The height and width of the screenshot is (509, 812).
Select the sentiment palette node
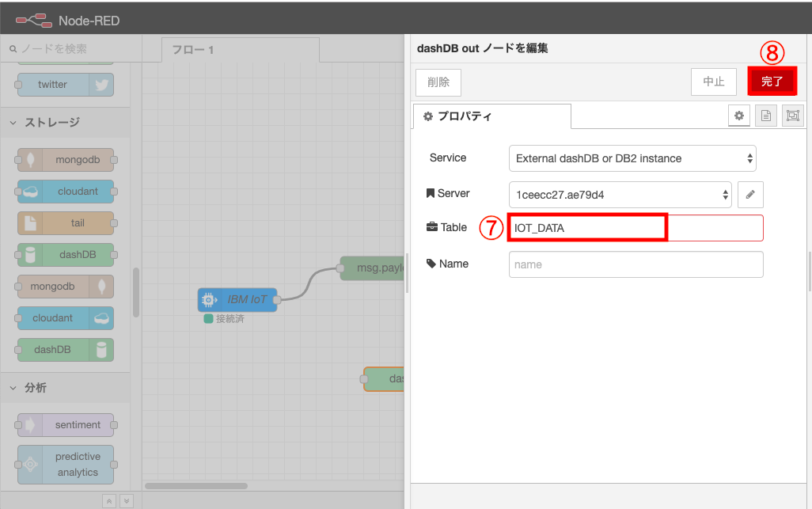pos(65,424)
